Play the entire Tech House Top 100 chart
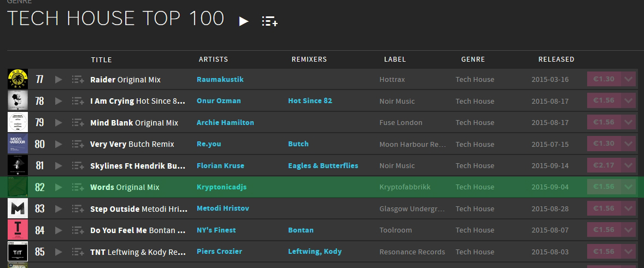The image size is (644, 268). point(244,21)
